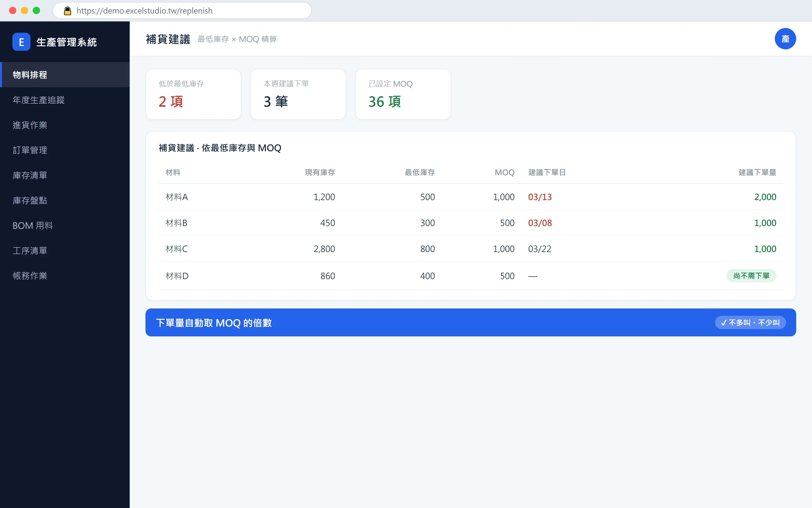The height and width of the screenshot is (508, 812).
Task: Open 庫存盤點 from the sidebar
Action: pyautogui.click(x=65, y=201)
